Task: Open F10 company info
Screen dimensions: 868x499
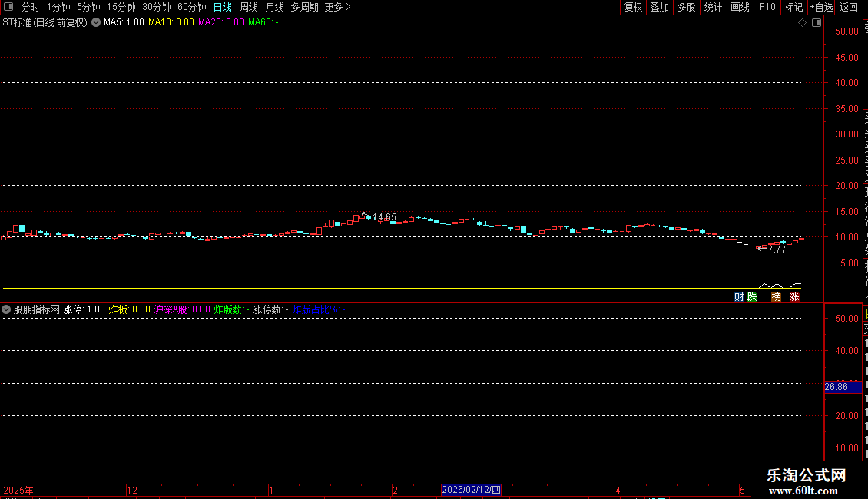Action: pyautogui.click(x=767, y=7)
